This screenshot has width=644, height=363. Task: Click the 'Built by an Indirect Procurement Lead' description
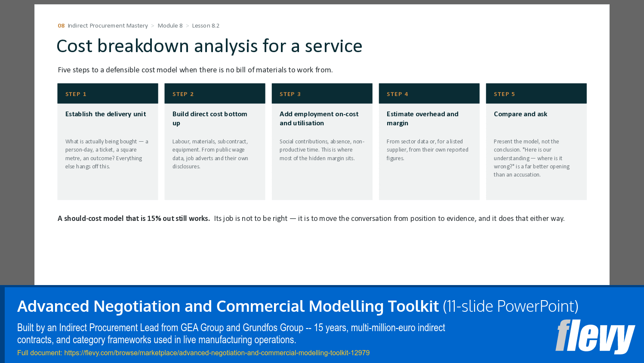[231, 334]
